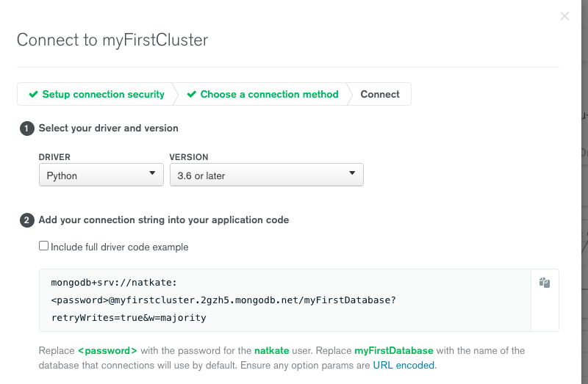Image resolution: width=588 pixels, height=384 pixels.
Task: Go to Setup connection security step
Action: 97,94
